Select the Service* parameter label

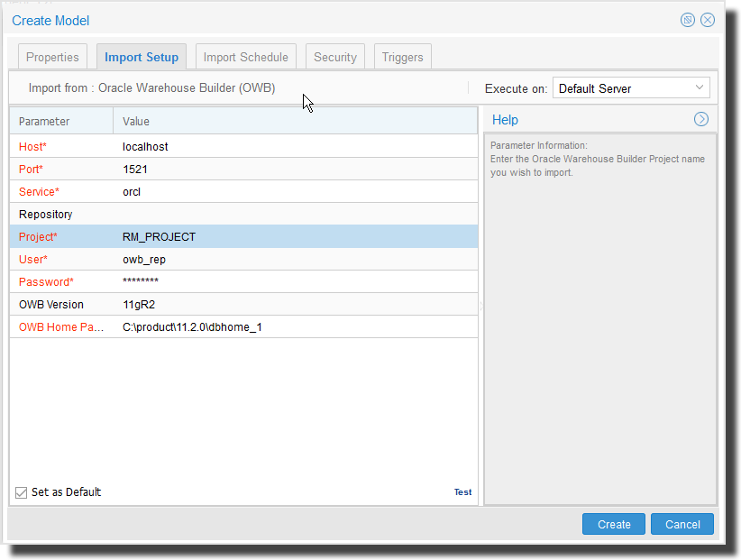(x=39, y=192)
